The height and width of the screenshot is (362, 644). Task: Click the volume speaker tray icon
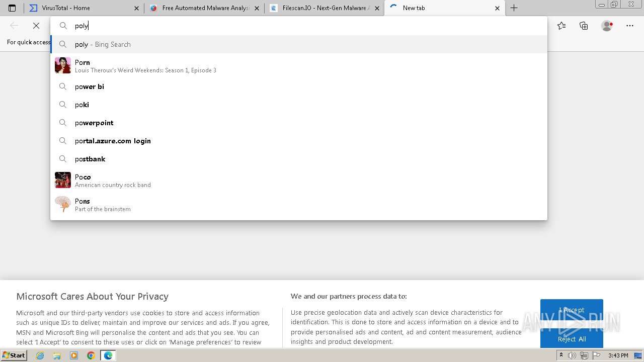pyautogui.click(x=572, y=355)
